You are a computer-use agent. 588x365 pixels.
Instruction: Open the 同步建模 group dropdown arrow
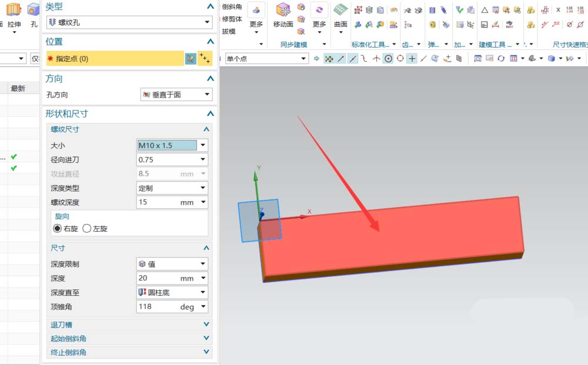325,44
